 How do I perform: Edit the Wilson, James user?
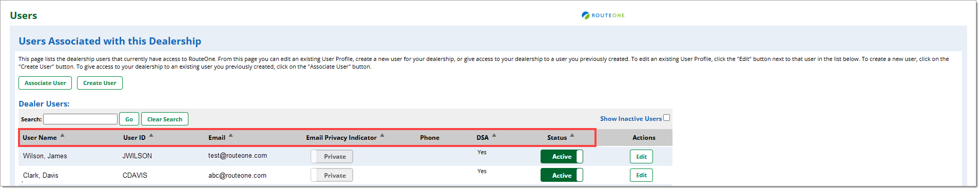[x=641, y=157]
